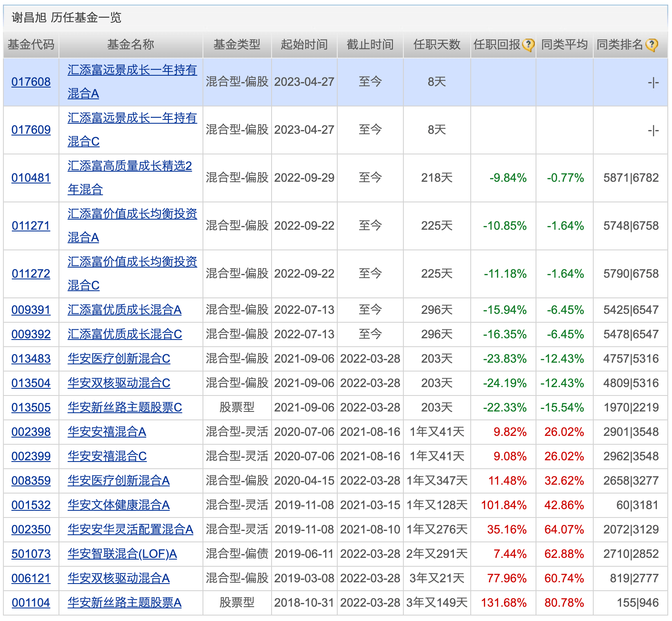Click the 基金代码 column header
This screenshot has width=672, height=621.
pyautogui.click(x=31, y=45)
